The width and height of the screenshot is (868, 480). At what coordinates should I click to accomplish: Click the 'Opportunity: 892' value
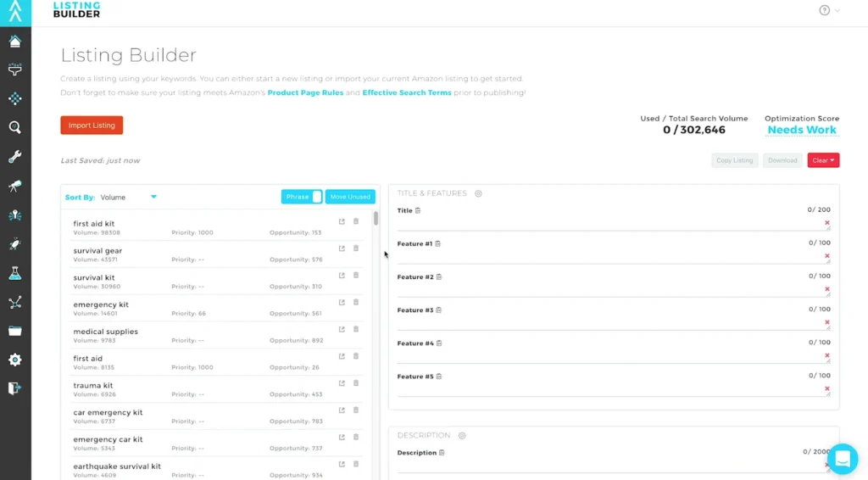(x=296, y=340)
